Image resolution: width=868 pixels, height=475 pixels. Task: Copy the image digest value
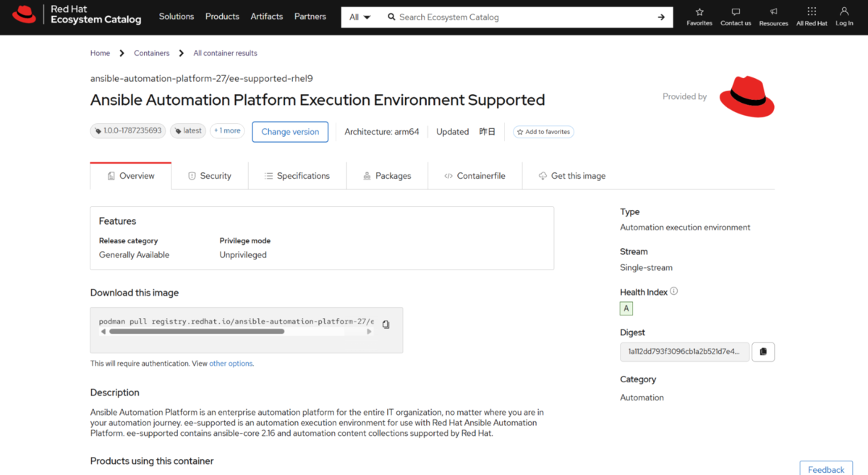(763, 352)
